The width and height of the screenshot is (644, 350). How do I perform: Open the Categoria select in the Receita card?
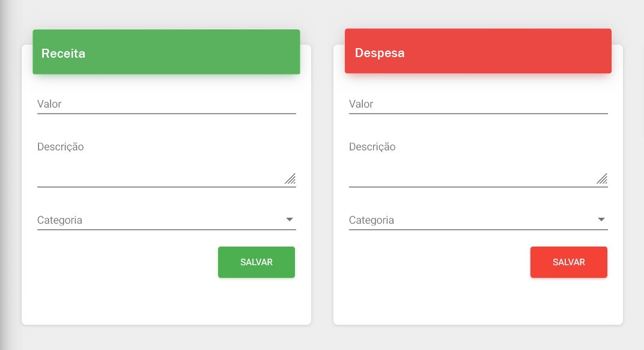click(166, 220)
